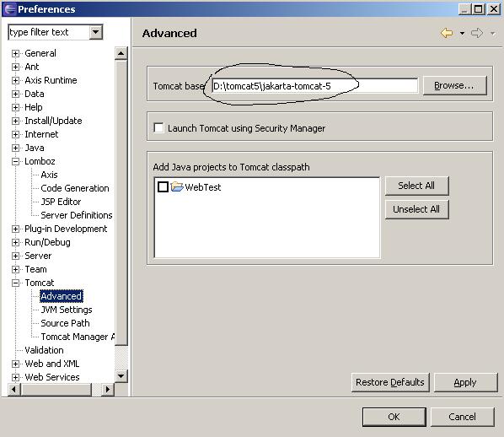Select the Source Path item

click(65, 323)
